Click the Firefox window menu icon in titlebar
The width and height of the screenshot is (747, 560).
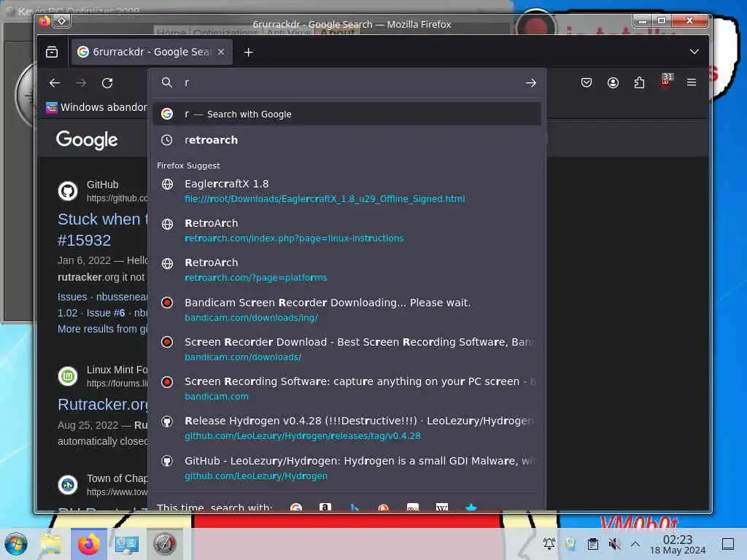62,20
